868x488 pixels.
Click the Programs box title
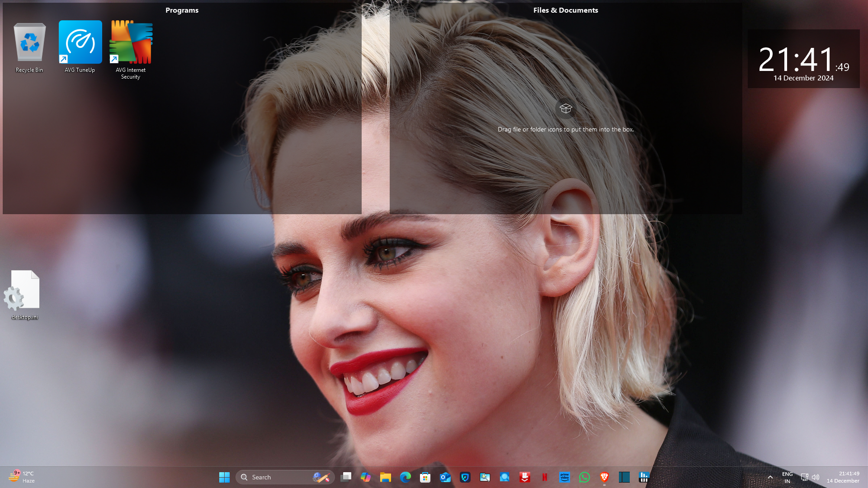pos(182,10)
